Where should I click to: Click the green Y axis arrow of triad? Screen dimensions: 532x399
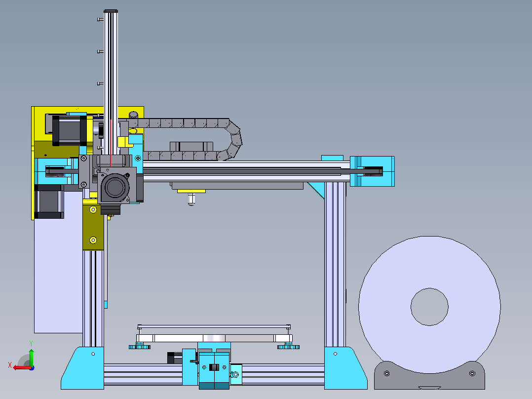(x=31, y=357)
